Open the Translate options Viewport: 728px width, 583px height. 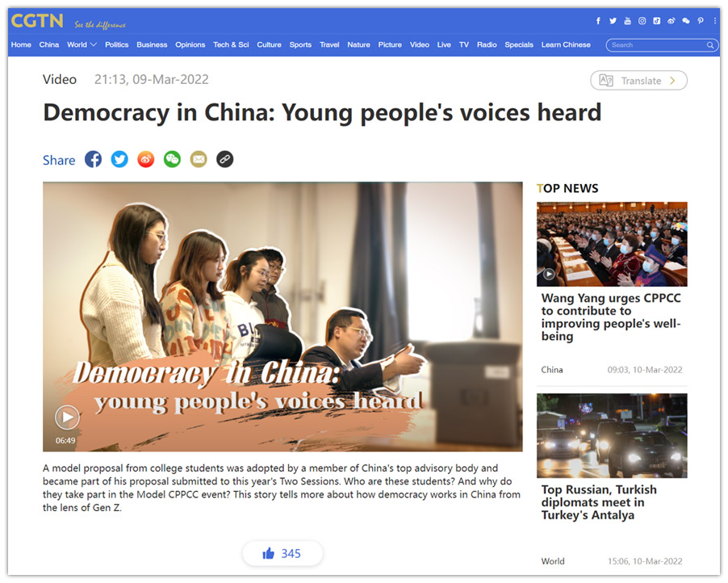(x=638, y=81)
